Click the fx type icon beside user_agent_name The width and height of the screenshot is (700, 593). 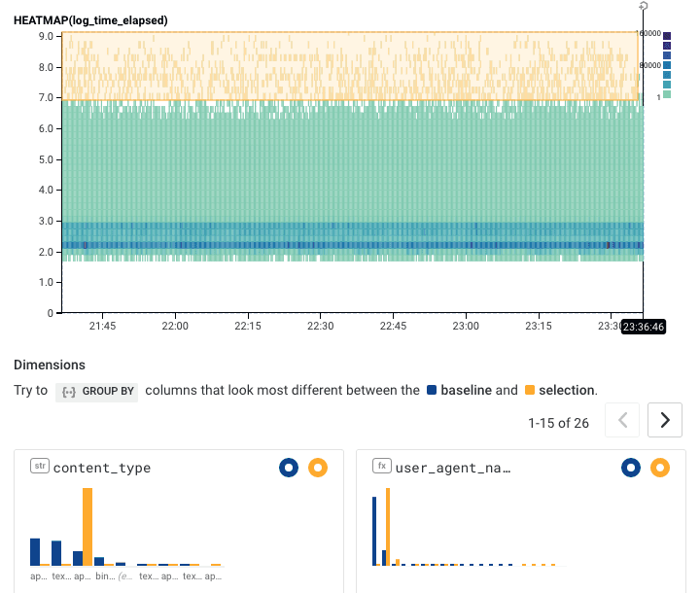(x=382, y=467)
